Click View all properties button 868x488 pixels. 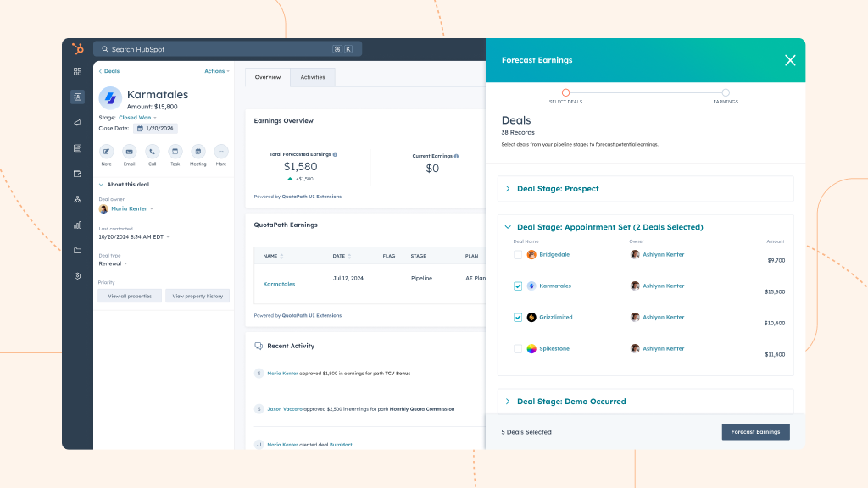(x=130, y=296)
